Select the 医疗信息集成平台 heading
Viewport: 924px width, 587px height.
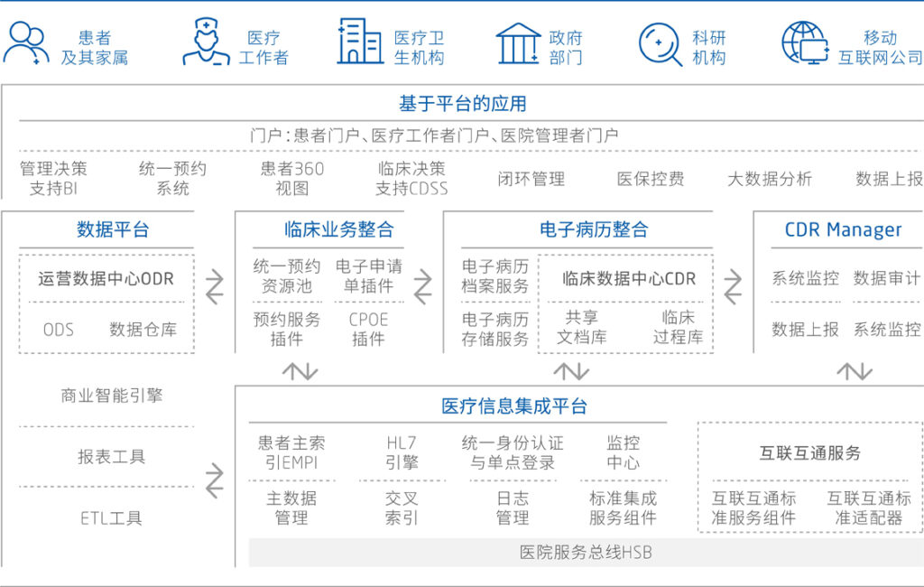(514, 406)
